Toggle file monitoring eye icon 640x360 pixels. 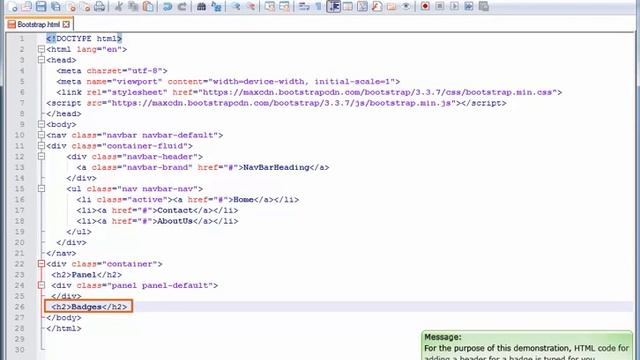[x=406, y=6]
